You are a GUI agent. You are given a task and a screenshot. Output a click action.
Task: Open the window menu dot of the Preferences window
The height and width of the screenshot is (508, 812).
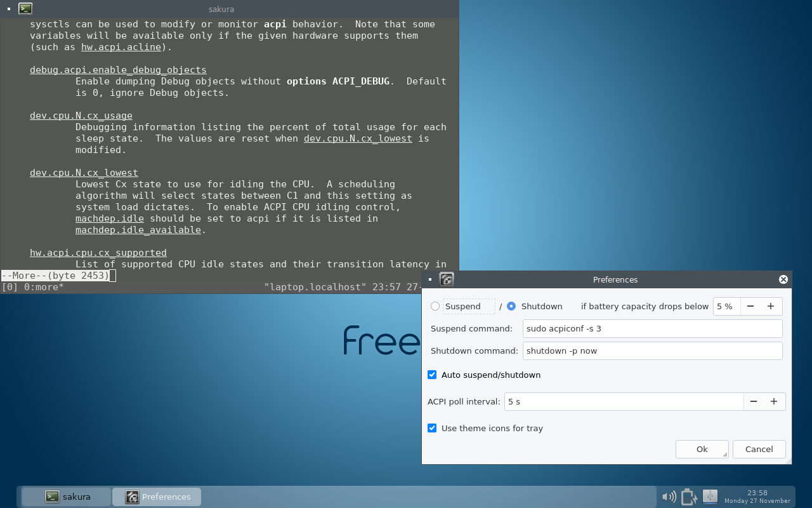coord(429,279)
